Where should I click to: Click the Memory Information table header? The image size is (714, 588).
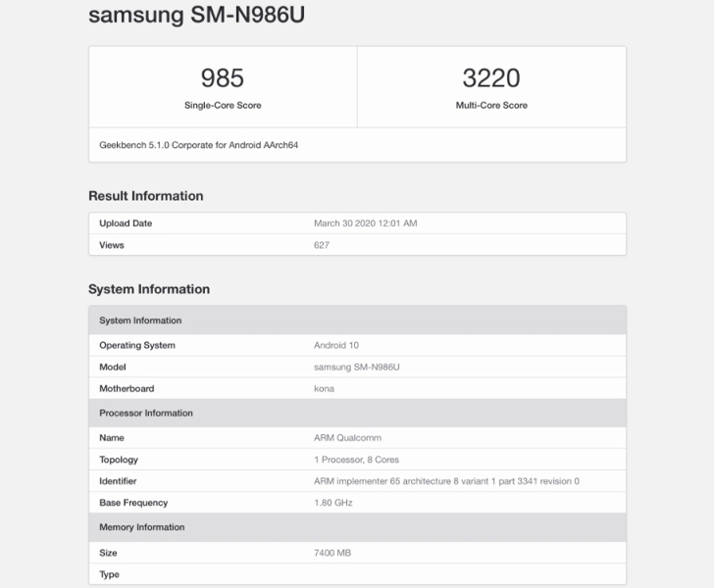click(x=357, y=527)
